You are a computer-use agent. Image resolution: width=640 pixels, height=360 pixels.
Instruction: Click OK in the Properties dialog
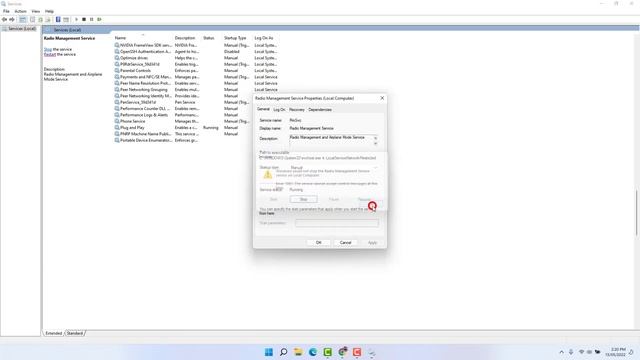[x=319, y=242]
